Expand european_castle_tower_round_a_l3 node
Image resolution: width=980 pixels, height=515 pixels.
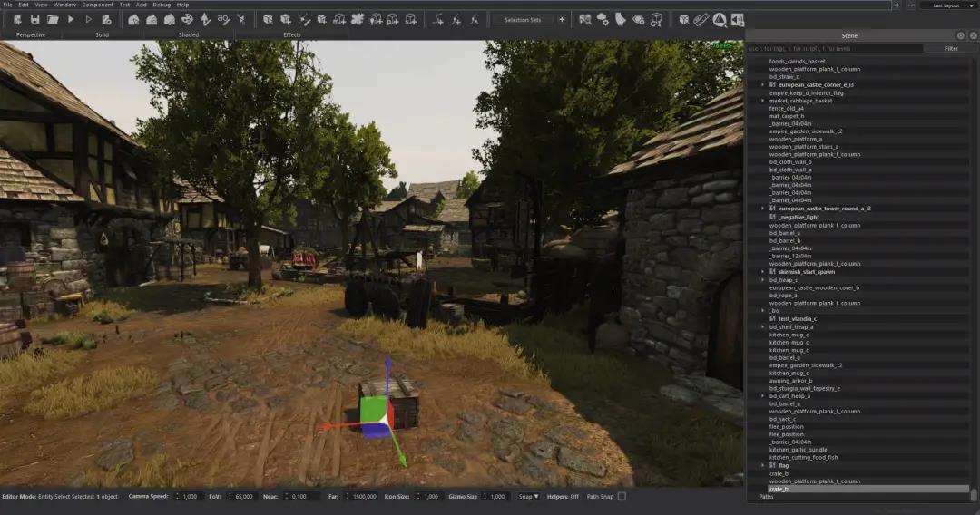point(762,209)
